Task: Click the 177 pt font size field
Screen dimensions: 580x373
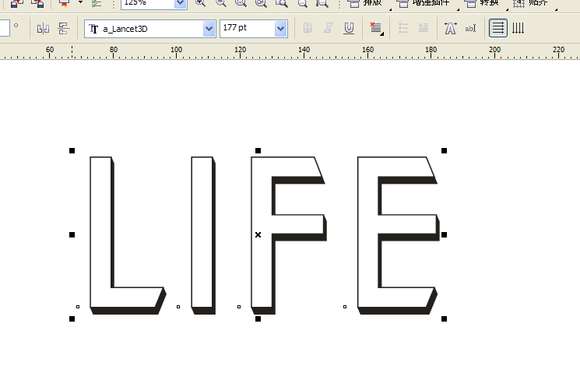Action: pyautogui.click(x=247, y=28)
